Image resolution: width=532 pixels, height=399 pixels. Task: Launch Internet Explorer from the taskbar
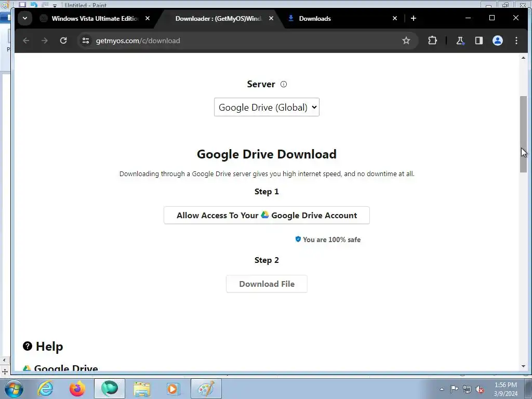[x=46, y=389]
